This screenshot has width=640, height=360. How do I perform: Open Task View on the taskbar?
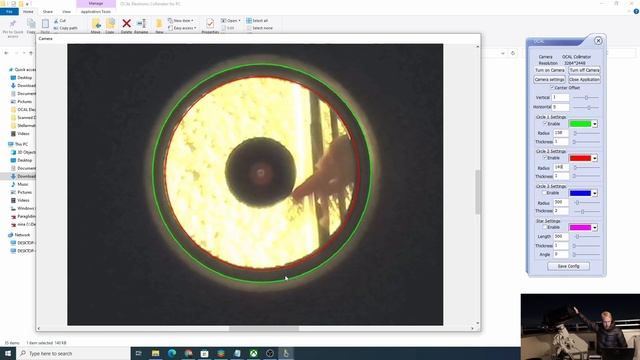tap(139, 353)
